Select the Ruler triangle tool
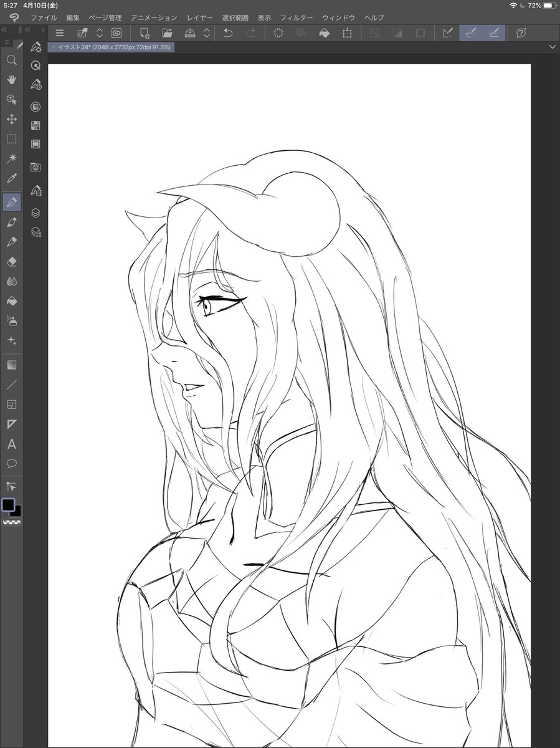 11,424
